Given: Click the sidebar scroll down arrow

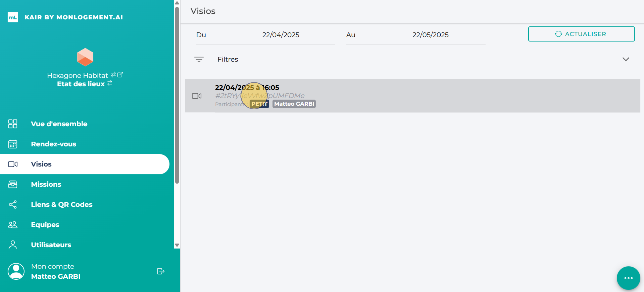Looking at the screenshot, I should (177, 245).
